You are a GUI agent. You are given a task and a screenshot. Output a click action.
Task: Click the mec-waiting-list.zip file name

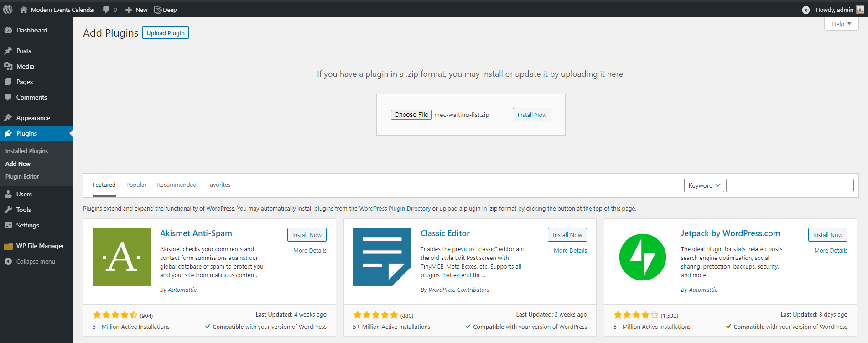(x=462, y=115)
